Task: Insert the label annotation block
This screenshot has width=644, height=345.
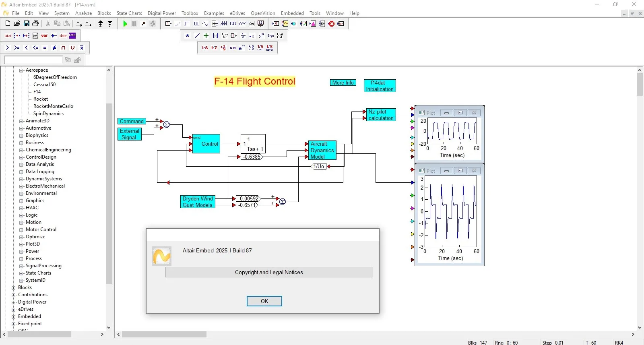Action: (x=8, y=36)
